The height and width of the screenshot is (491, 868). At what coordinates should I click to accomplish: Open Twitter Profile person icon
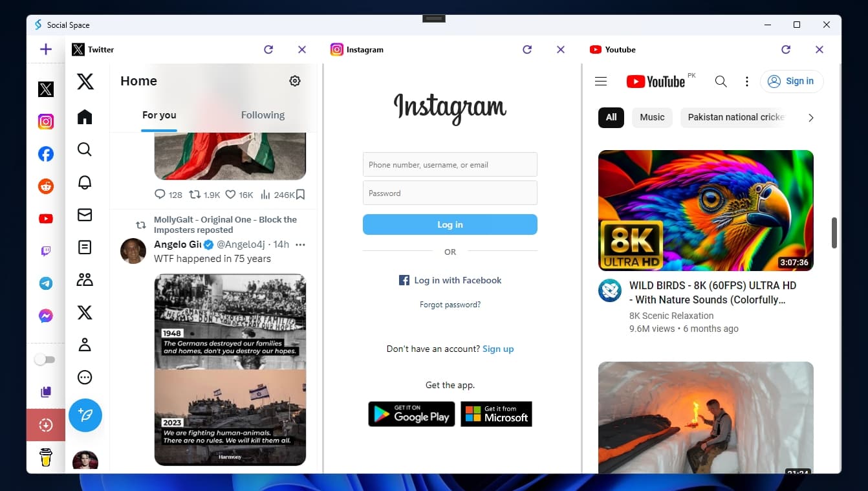[85, 345]
